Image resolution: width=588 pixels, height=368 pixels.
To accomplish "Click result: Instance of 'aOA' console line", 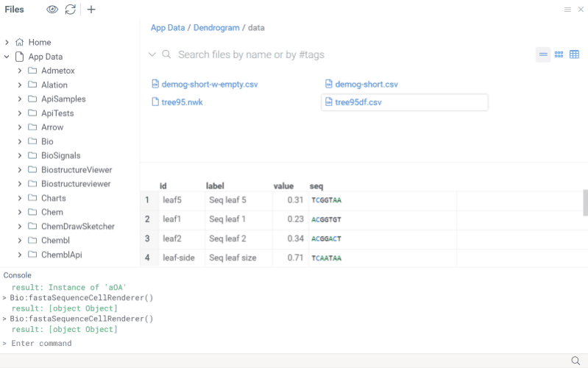I will pyautogui.click(x=68, y=287).
